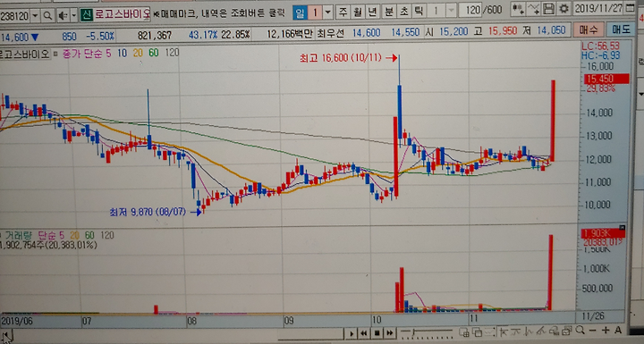Select the tick '틱' chart period

419,10
